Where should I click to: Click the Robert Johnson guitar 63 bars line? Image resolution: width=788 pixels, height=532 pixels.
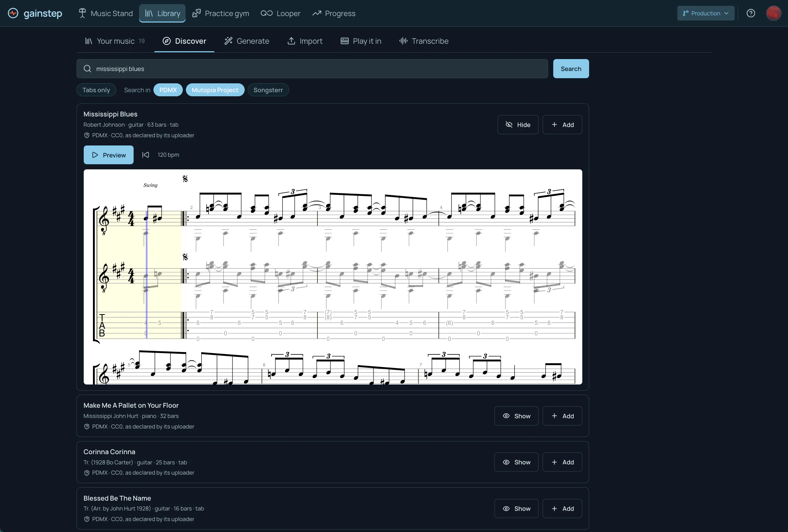[x=131, y=125]
